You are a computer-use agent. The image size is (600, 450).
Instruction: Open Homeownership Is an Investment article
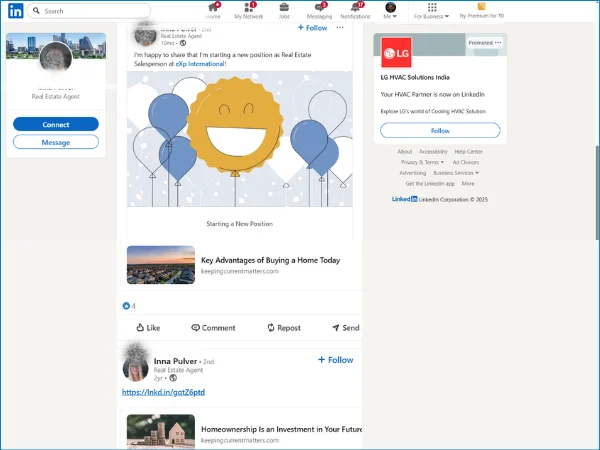pos(282,429)
